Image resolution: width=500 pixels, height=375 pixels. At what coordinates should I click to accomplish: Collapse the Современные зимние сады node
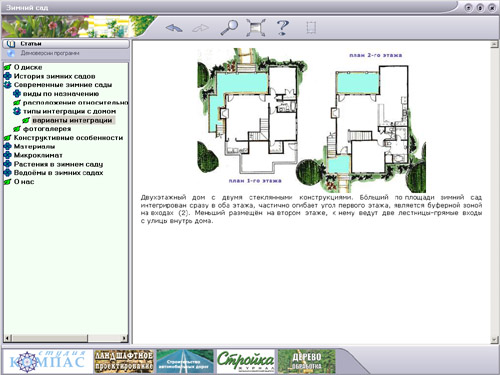point(7,85)
